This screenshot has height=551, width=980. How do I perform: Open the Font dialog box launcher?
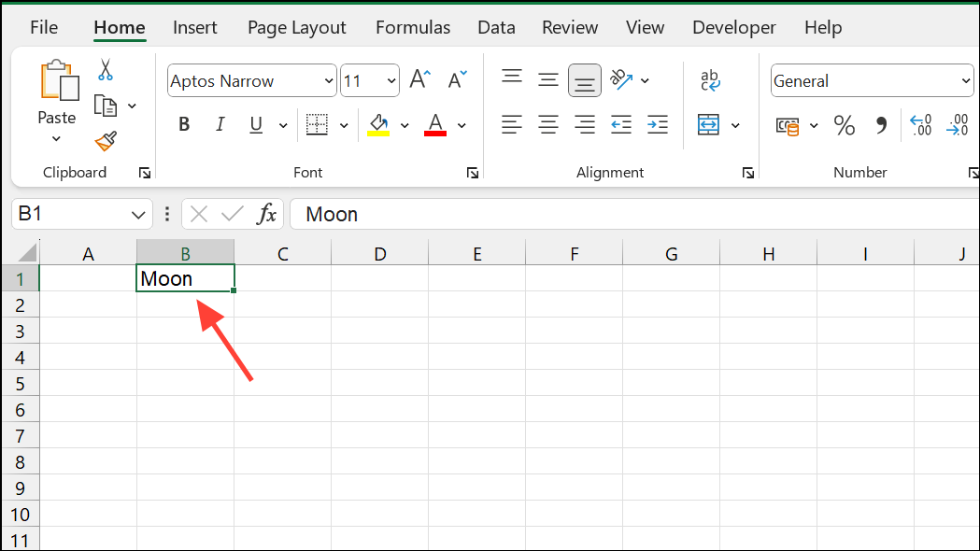click(x=473, y=173)
